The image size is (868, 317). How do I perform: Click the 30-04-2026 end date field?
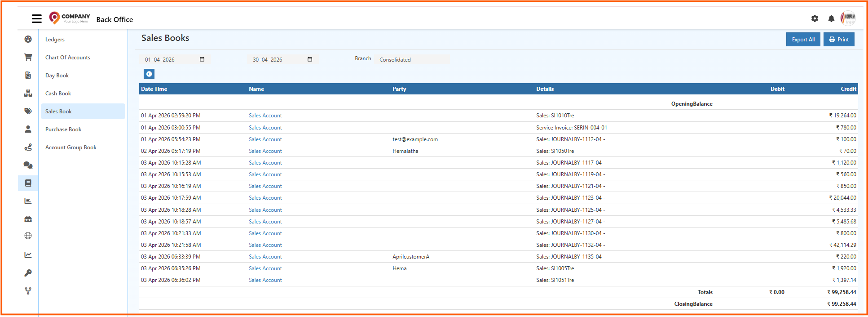click(x=283, y=59)
